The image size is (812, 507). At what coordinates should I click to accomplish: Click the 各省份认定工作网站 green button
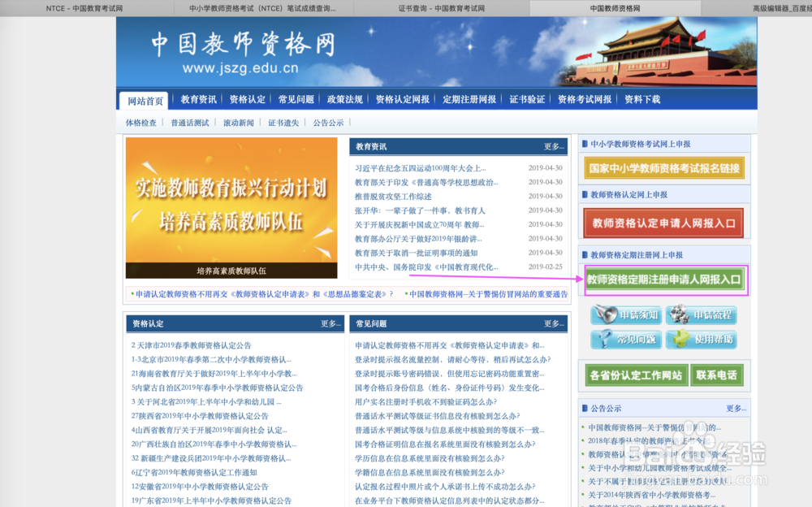[x=636, y=375]
